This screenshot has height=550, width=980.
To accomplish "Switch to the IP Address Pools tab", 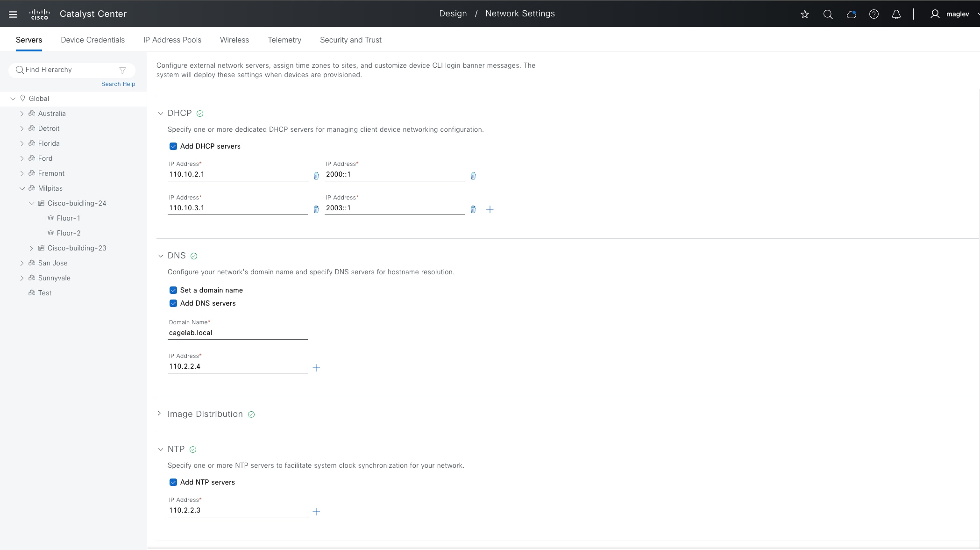I will pyautogui.click(x=172, y=40).
